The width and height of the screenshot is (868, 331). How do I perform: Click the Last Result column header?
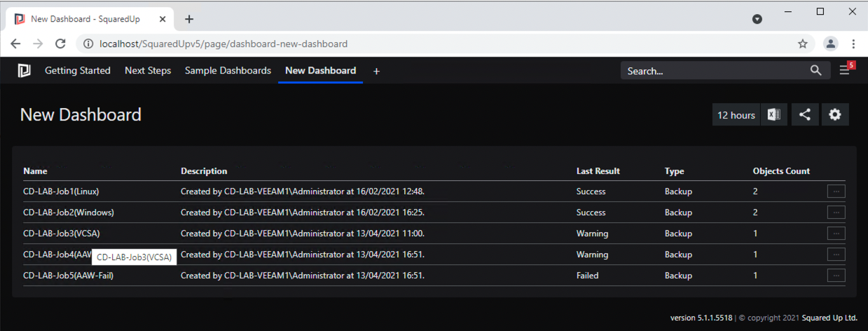[x=598, y=171]
